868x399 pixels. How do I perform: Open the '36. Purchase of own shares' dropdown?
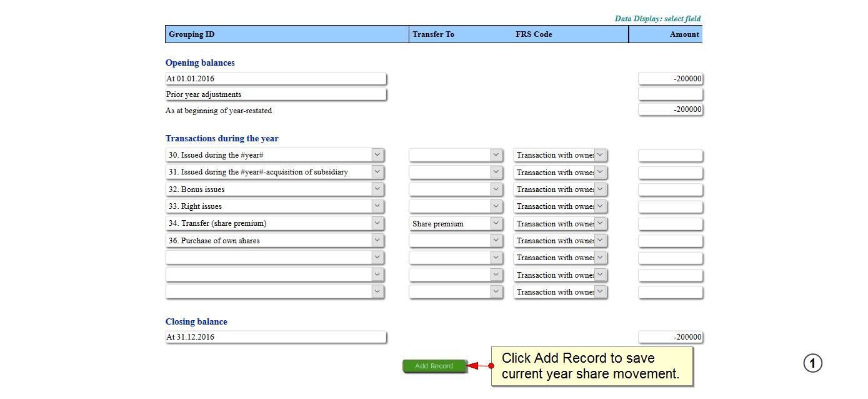click(377, 241)
